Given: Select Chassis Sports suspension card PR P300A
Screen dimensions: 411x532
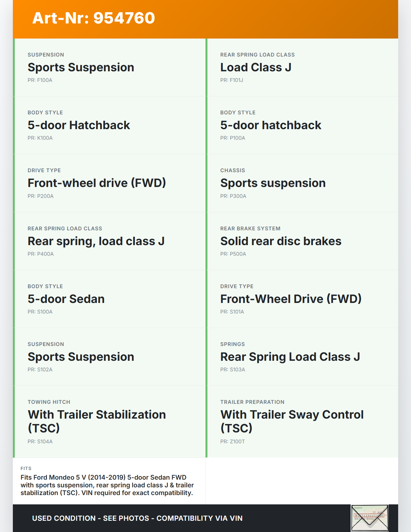Looking at the screenshot, I should click(302, 183).
